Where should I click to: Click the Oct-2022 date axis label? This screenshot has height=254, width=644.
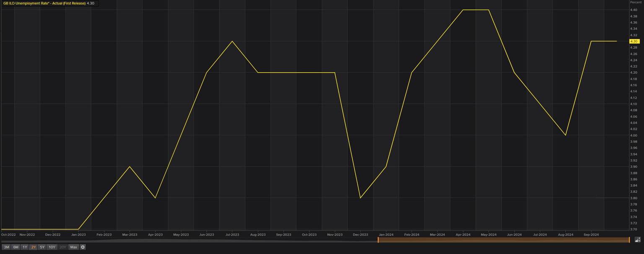click(8, 235)
